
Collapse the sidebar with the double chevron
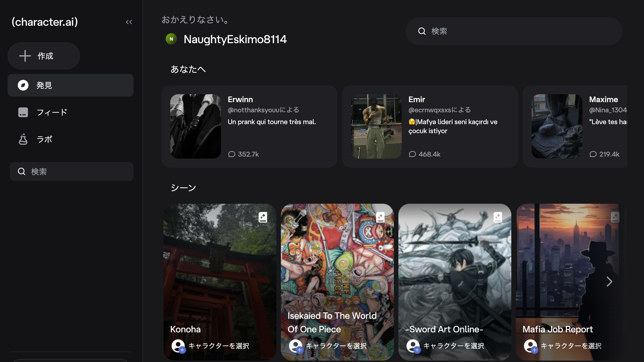129,22
